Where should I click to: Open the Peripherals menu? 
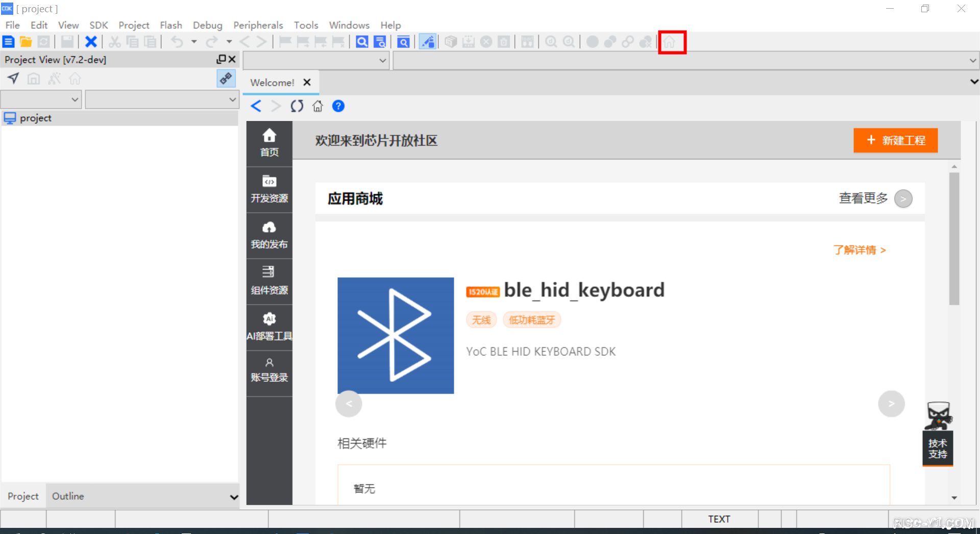click(258, 25)
